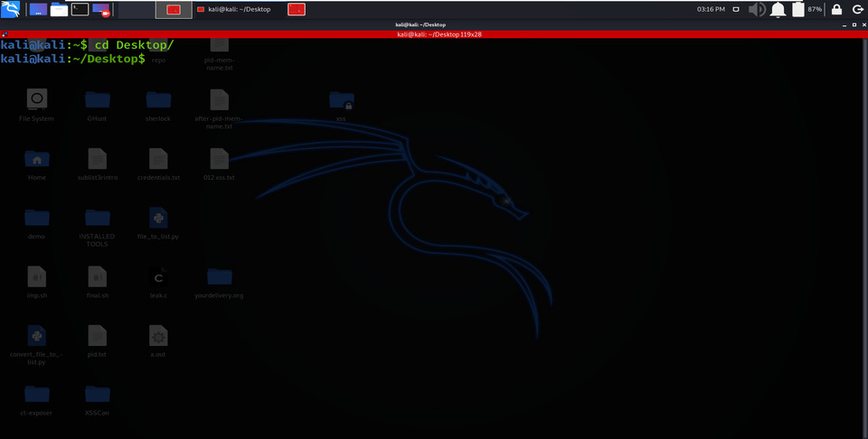Open the Terminator group icon in red titlebar
This screenshot has width=868, height=439.
[x=5, y=34]
